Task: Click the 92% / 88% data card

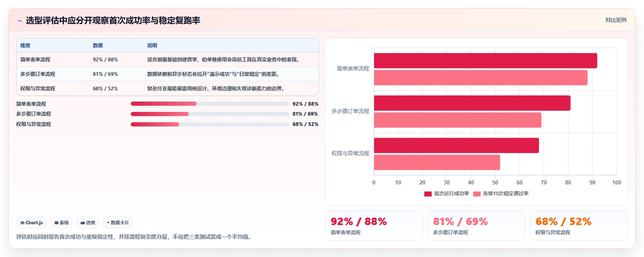Action: point(374,225)
